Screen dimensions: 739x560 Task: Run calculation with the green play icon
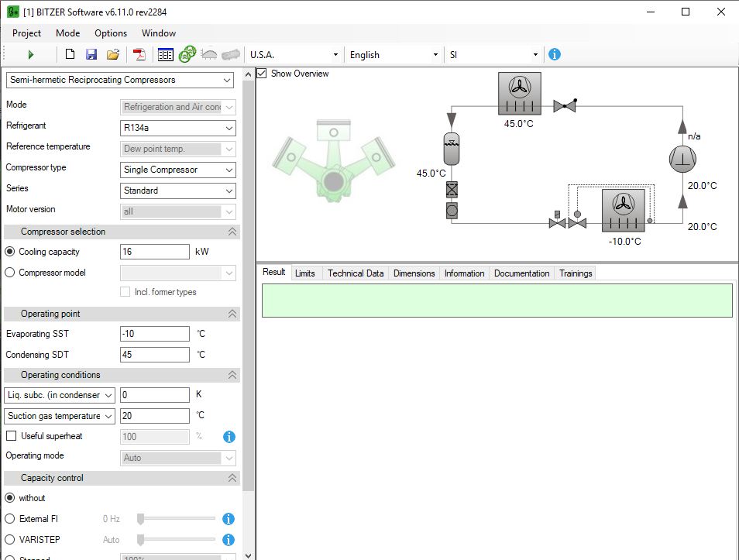31,55
